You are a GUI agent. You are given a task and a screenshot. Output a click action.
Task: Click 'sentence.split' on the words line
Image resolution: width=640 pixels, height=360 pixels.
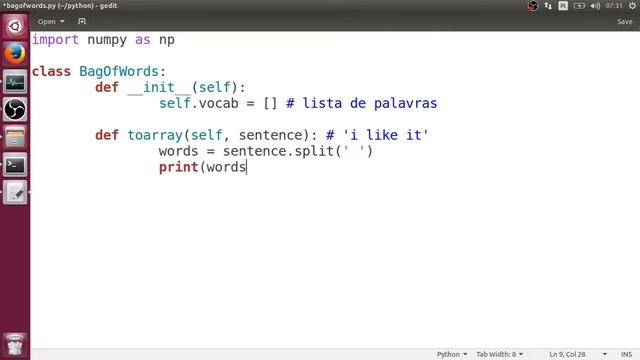[278, 151]
